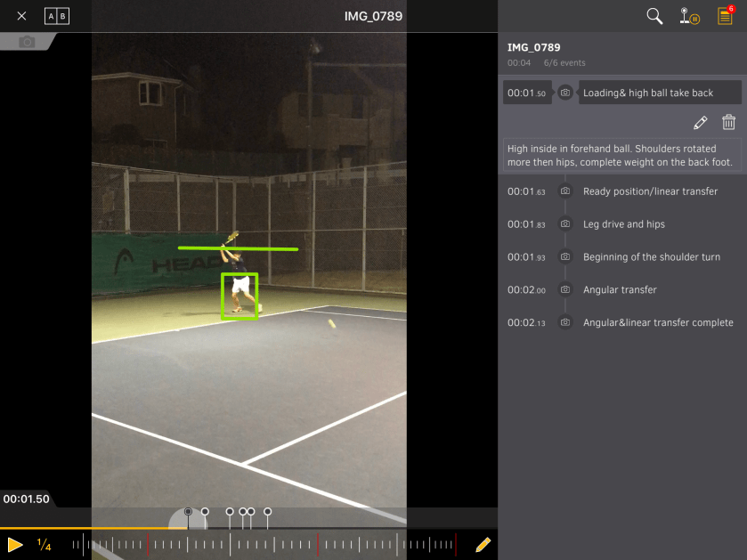Screen dimensions: 747x560
Task: Toggle the pause-at-events marker icon
Action: (689, 16)
